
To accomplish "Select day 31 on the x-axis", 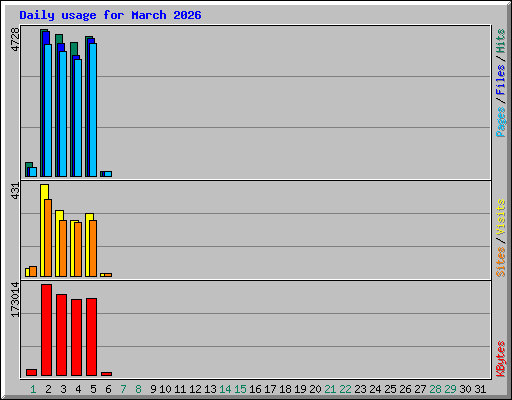I will 480,389.
